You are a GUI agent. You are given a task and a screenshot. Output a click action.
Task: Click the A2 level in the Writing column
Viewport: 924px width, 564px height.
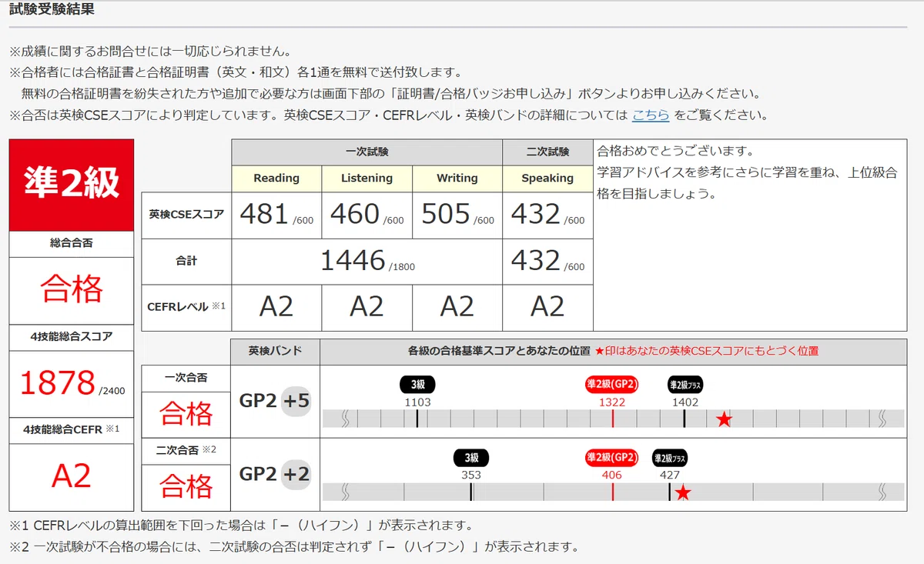(x=457, y=307)
